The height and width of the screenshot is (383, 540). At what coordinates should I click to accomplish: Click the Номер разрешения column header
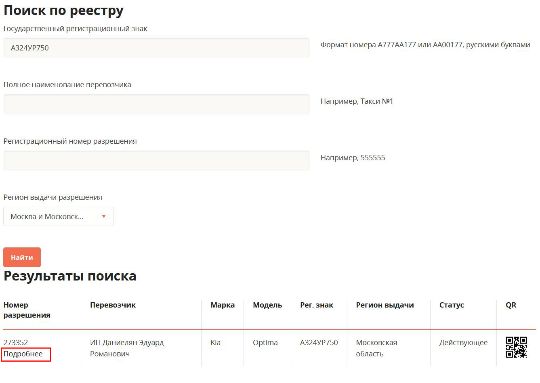(27, 310)
